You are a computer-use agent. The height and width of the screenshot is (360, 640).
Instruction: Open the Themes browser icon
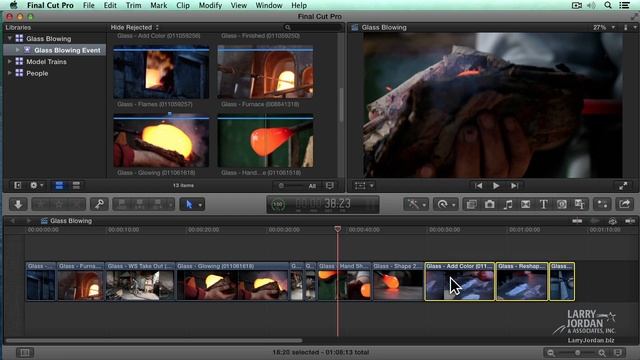tap(580, 204)
